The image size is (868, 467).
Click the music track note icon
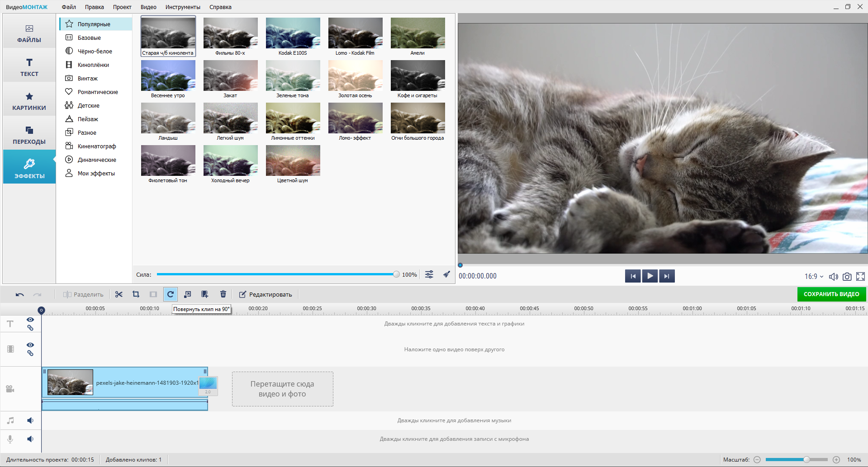point(10,420)
